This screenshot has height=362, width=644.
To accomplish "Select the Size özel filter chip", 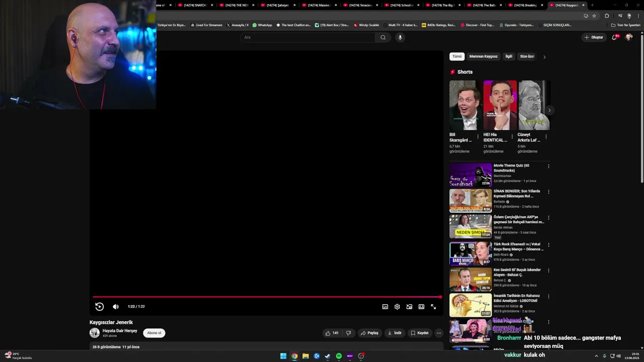I will (527, 56).
